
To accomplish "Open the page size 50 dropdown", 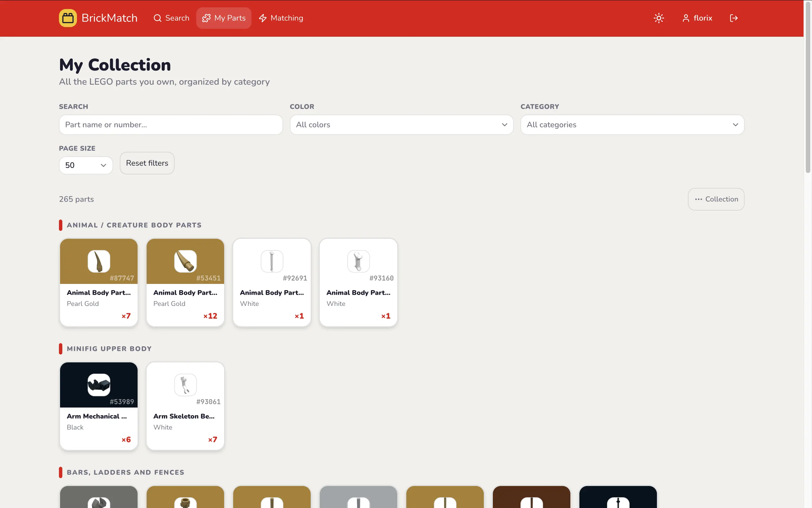I will coord(86,165).
